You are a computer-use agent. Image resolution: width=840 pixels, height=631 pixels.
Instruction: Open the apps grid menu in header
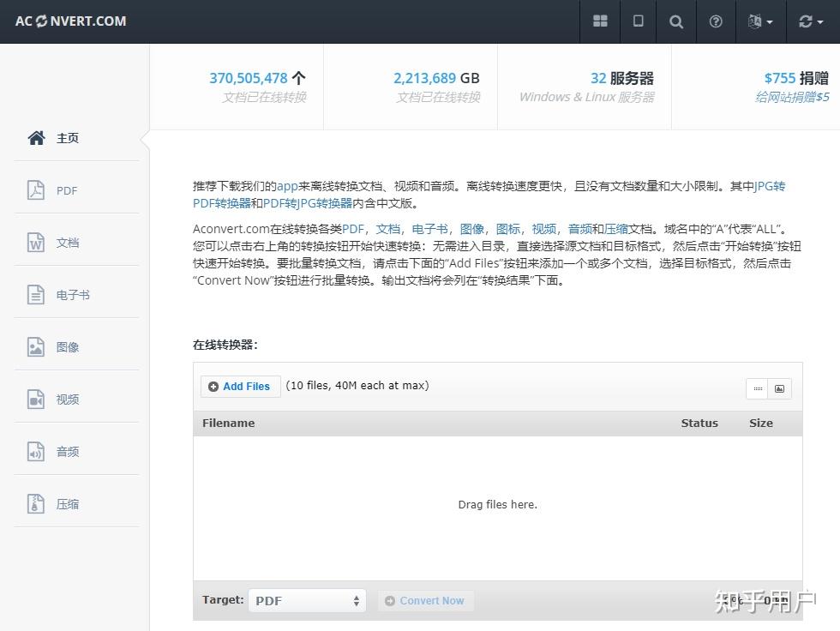(x=599, y=21)
